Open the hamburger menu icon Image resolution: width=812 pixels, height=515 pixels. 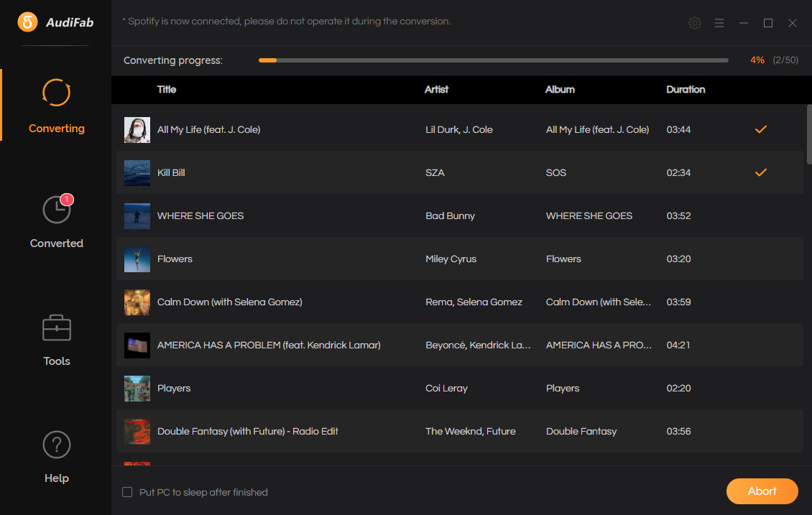[719, 23]
